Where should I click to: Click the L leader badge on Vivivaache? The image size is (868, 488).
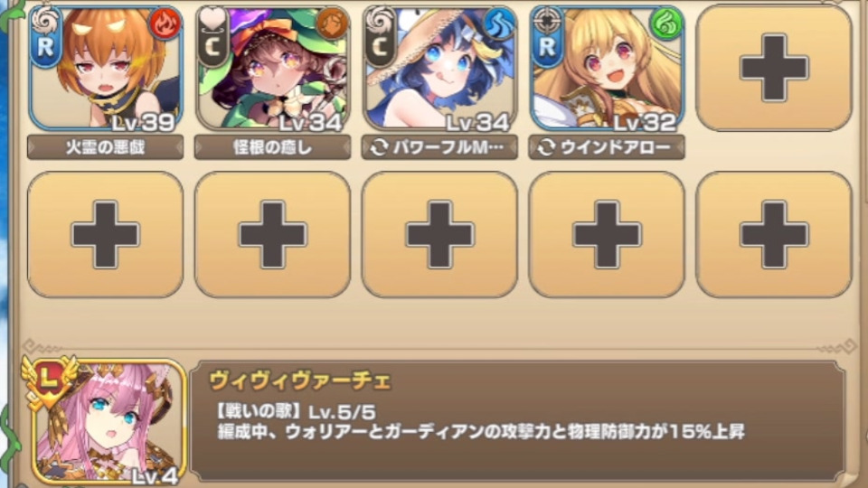(x=49, y=380)
